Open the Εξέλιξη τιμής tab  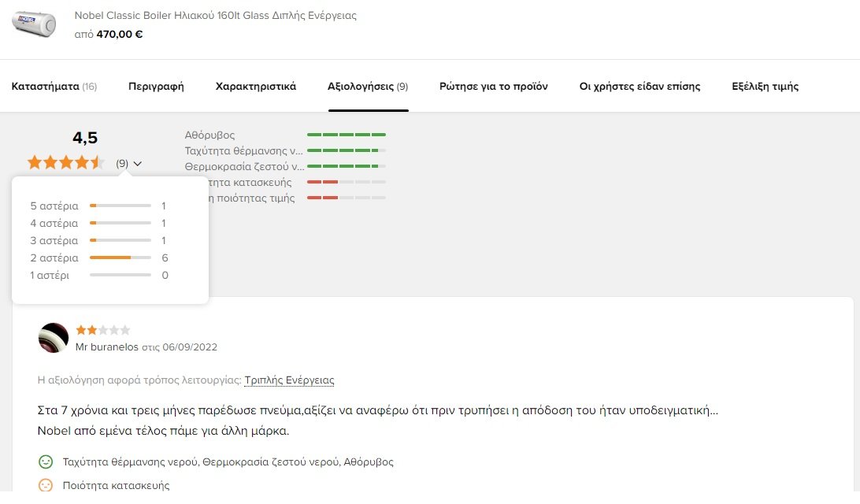[765, 86]
